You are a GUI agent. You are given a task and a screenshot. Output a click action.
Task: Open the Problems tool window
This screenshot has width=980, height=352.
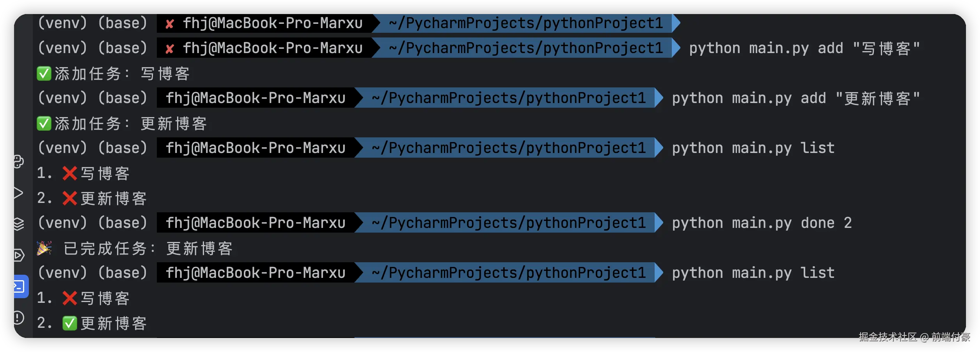[18, 318]
